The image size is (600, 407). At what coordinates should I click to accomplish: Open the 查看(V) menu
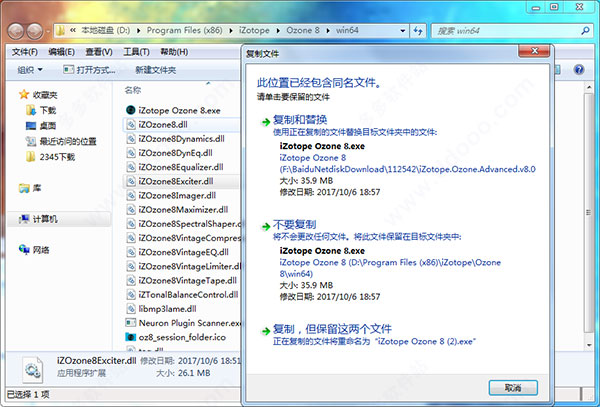(x=99, y=52)
